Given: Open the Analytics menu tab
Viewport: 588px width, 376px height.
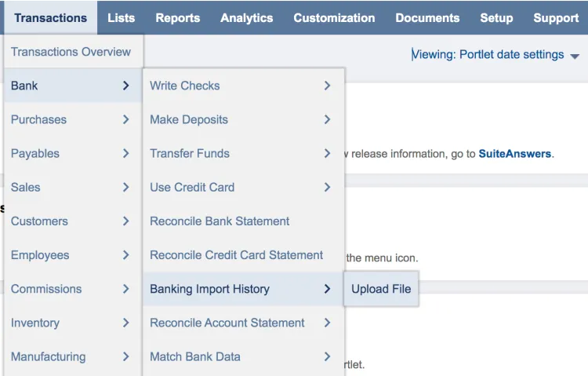Looking at the screenshot, I should tap(246, 17).
